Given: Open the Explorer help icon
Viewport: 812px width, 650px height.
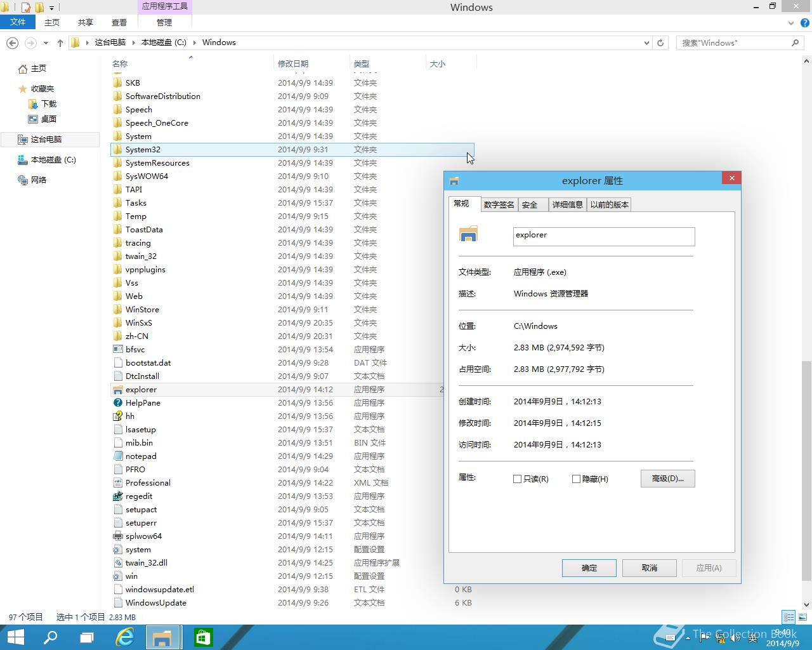Looking at the screenshot, I should (x=804, y=22).
